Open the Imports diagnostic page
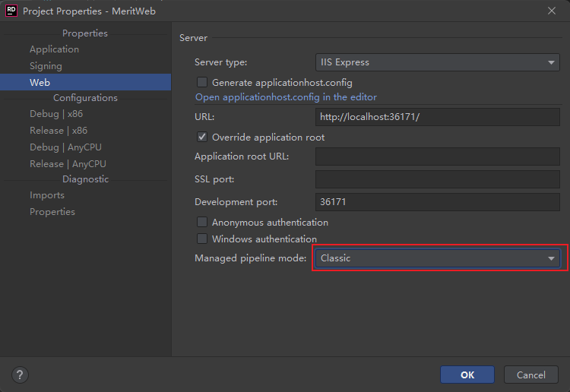 pos(47,195)
